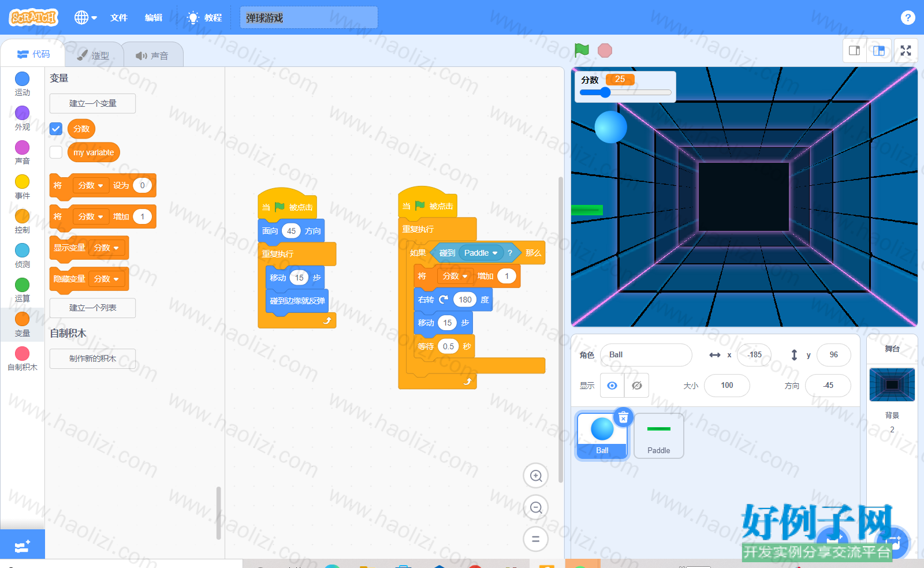Screen dimensions: 924x568
Task: Select the Motion blocks category
Action: coord(23,84)
